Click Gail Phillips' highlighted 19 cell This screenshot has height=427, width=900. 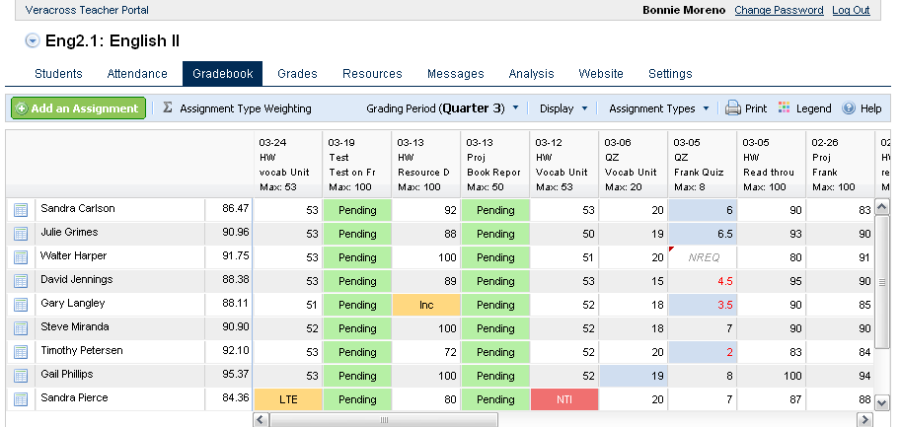pyautogui.click(x=633, y=376)
